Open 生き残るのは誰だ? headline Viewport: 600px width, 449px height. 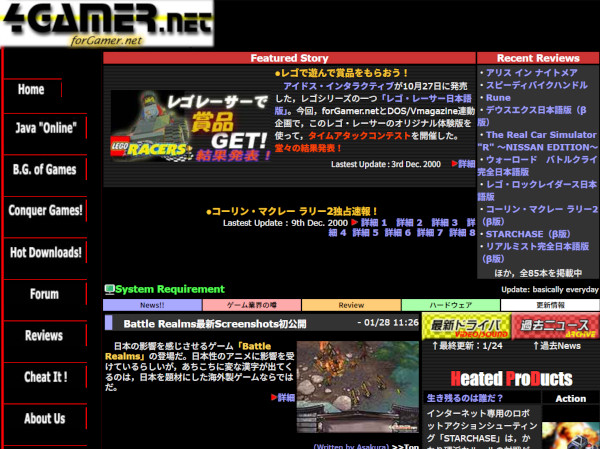(465, 398)
